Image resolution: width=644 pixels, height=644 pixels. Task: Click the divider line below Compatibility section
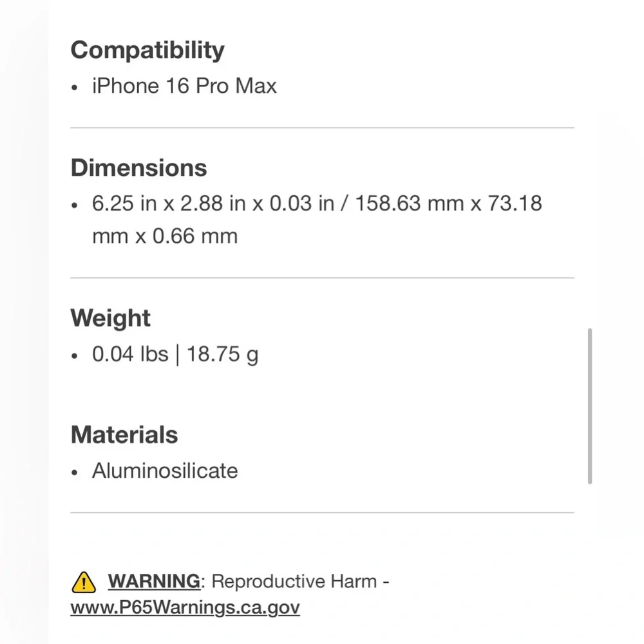tap(323, 128)
